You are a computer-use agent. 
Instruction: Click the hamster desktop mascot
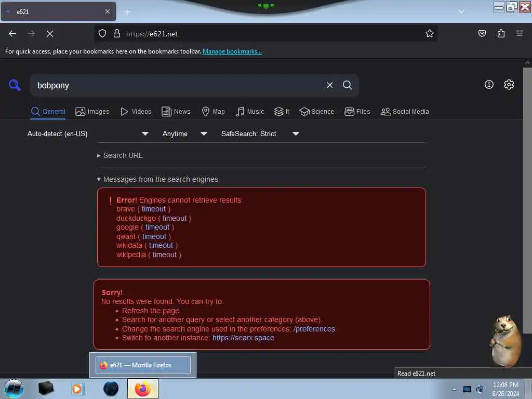tap(506, 341)
